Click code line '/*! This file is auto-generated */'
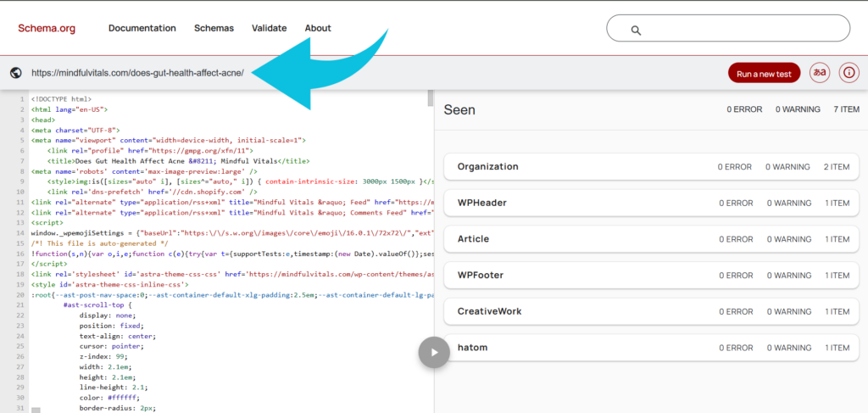The height and width of the screenshot is (413, 868). pyautogui.click(x=100, y=243)
